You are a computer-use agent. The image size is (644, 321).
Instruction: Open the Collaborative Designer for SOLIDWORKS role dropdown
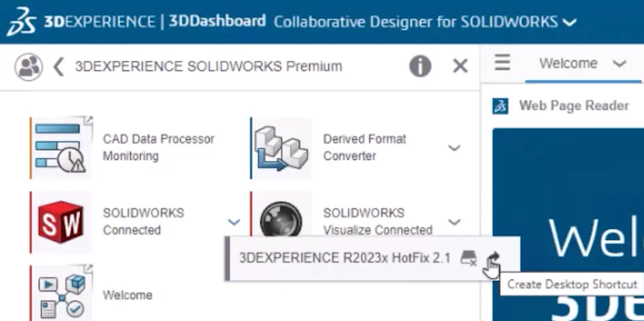coord(569,22)
